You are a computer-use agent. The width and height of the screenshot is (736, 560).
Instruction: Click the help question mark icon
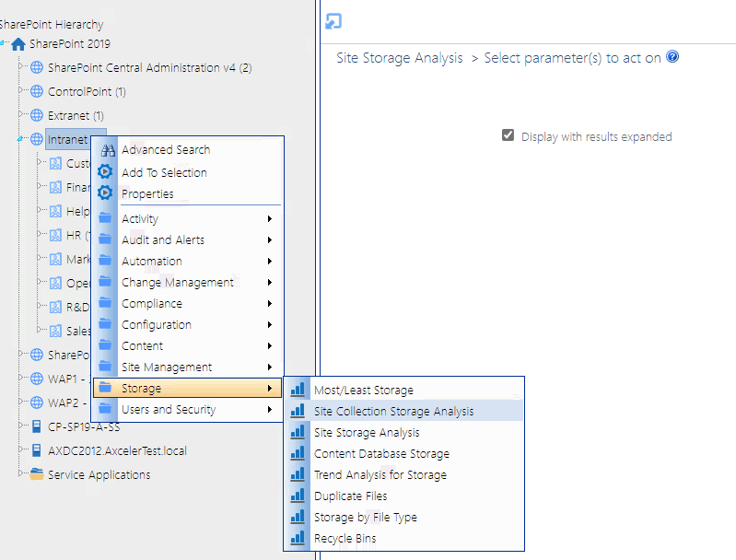(672, 57)
